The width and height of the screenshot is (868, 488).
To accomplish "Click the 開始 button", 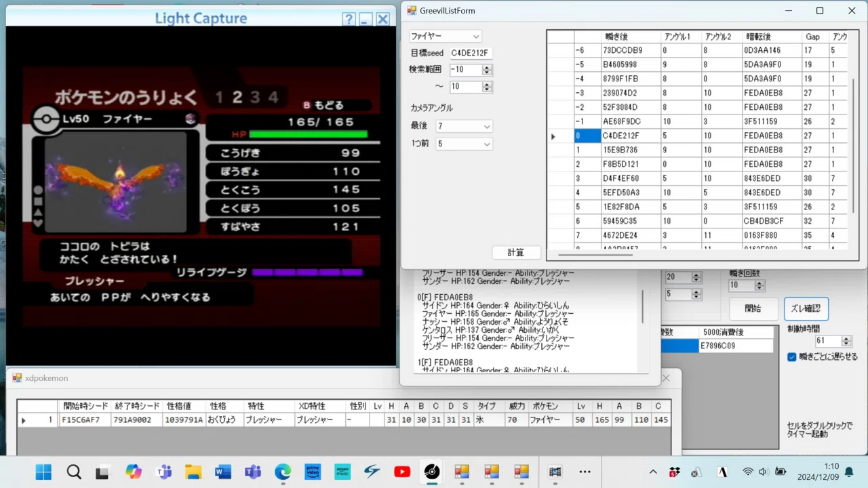I will point(753,308).
